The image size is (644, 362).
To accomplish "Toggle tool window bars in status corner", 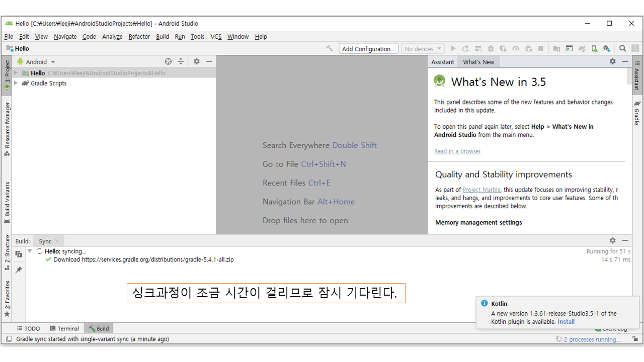I will [x=9, y=339].
